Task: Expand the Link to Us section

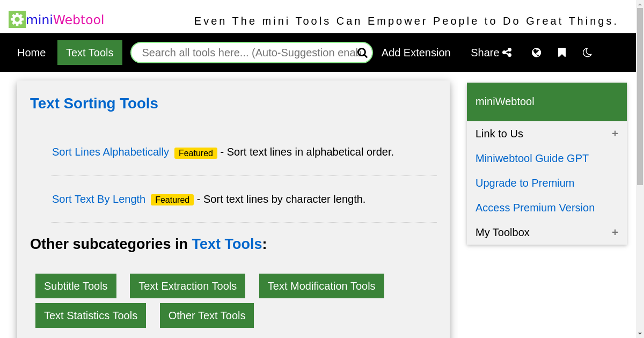Action: coord(615,134)
